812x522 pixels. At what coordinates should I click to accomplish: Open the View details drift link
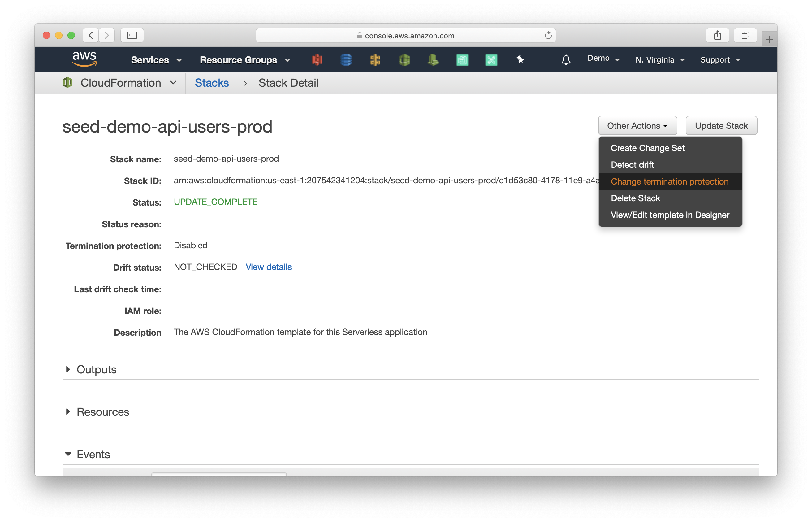click(x=268, y=267)
